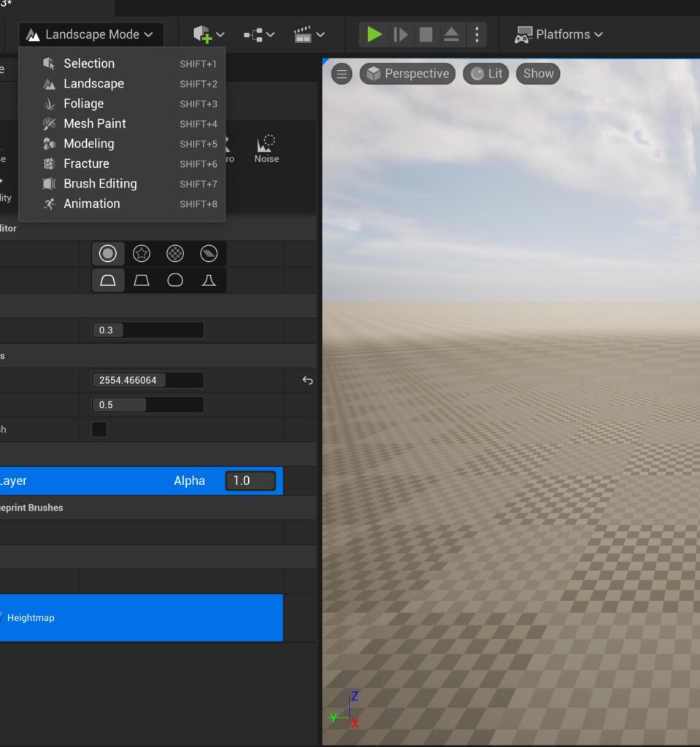Expand the Landscape Mode dropdown
The width and height of the screenshot is (700, 747).
91,34
